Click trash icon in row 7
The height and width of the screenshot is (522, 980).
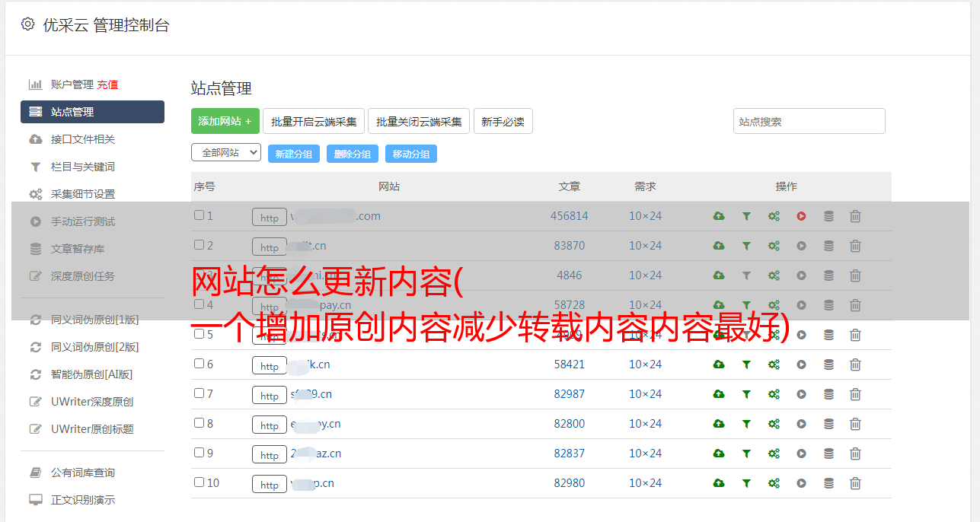click(x=855, y=394)
